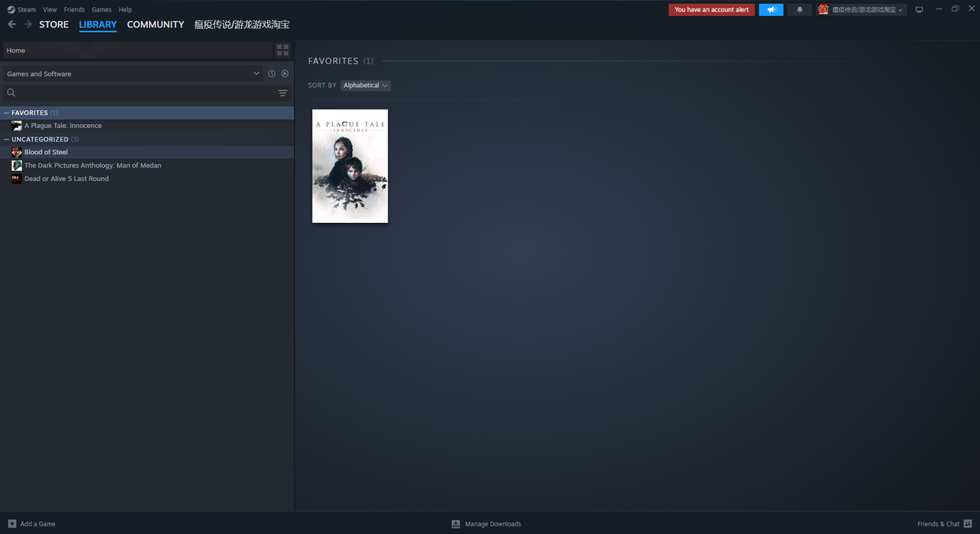Open the Friends menu
Image resolution: width=980 pixels, height=534 pixels.
74,10
